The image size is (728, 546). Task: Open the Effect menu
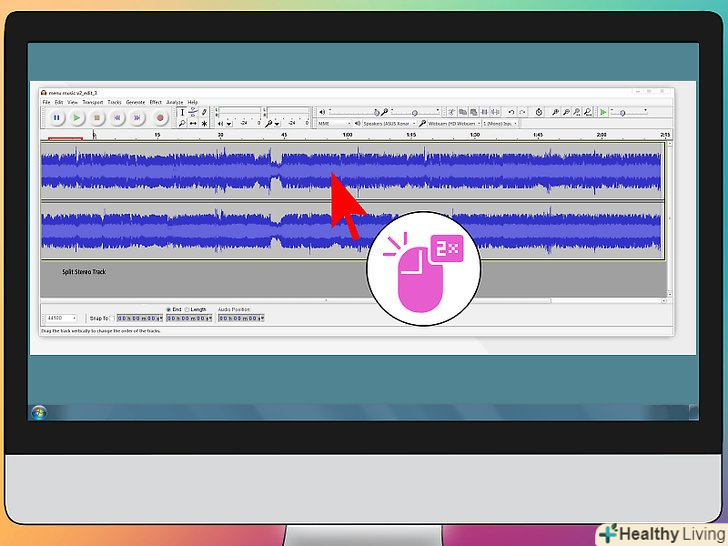[x=156, y=102]
